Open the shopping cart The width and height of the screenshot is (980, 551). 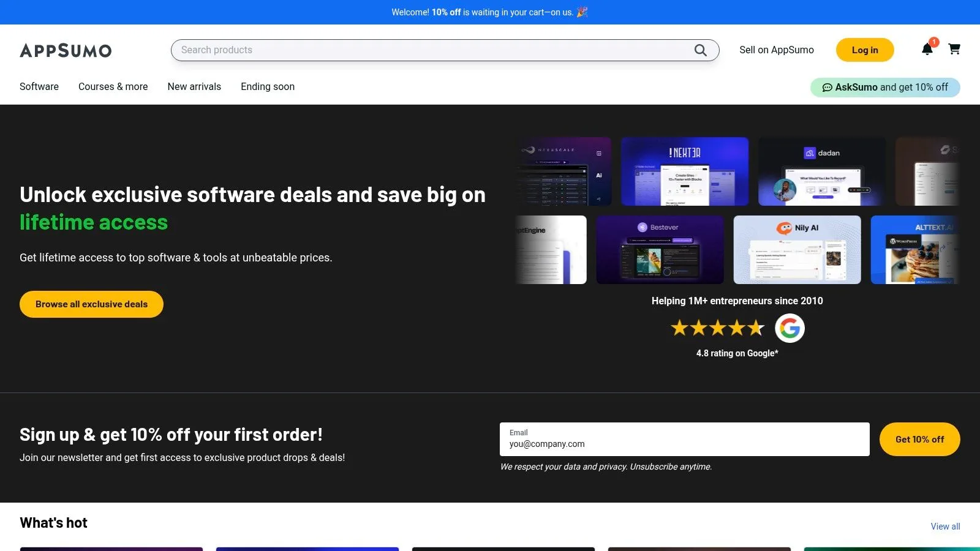click(954, 49)
